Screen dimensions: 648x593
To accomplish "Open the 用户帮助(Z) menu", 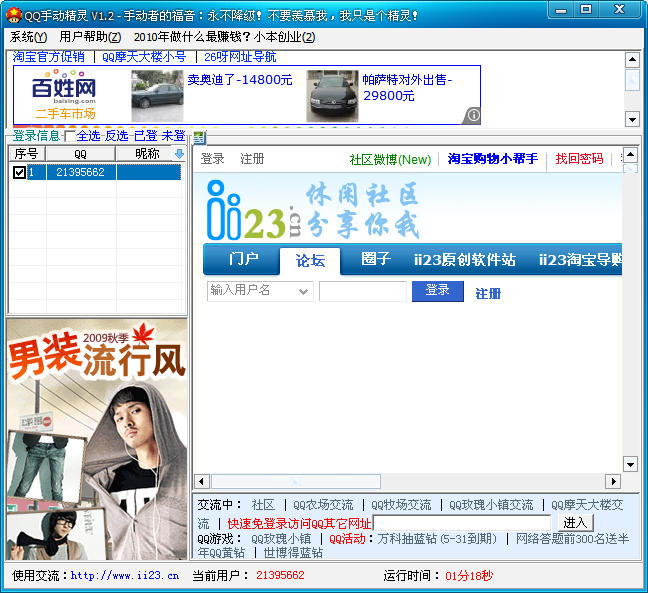I will (x=90, y=37).
